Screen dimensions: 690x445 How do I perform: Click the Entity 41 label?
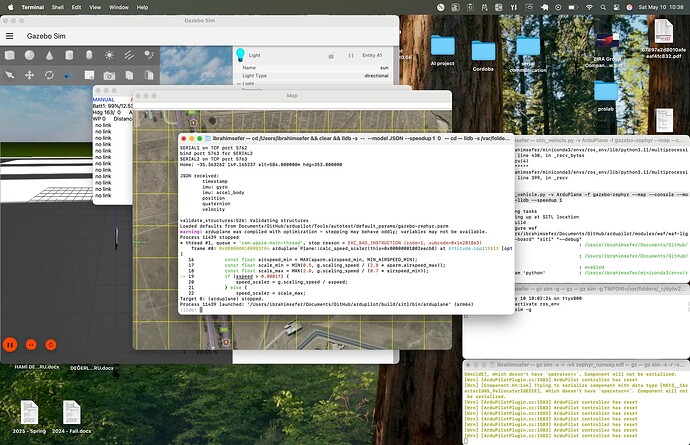tap(372, 55)
